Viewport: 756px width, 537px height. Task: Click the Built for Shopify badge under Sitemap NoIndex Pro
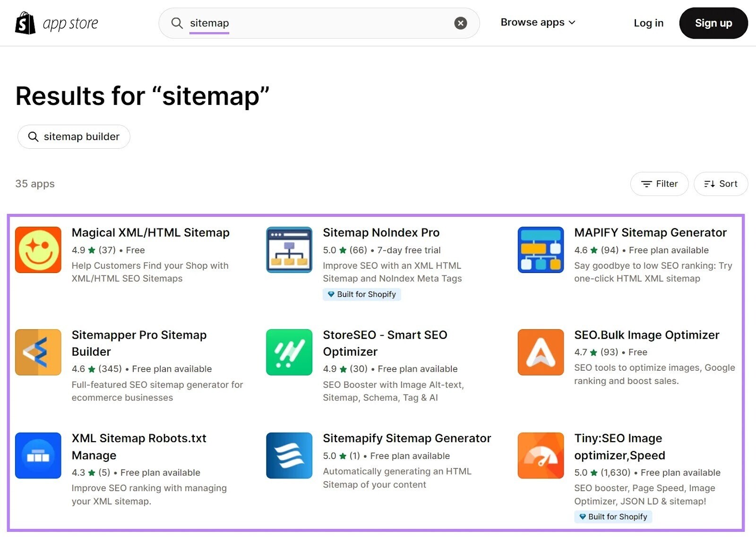coord(361,294)
